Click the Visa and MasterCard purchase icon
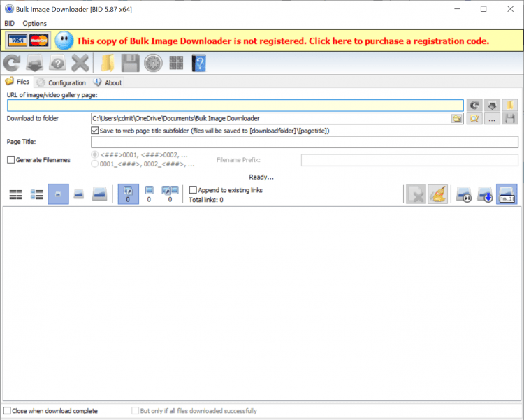Screen dimensions: 524x420 [x=29, y=41]
